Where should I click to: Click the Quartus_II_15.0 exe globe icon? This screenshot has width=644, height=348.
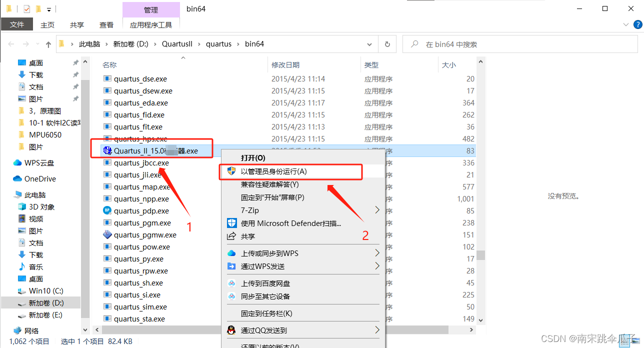click(x=106, y=150)
